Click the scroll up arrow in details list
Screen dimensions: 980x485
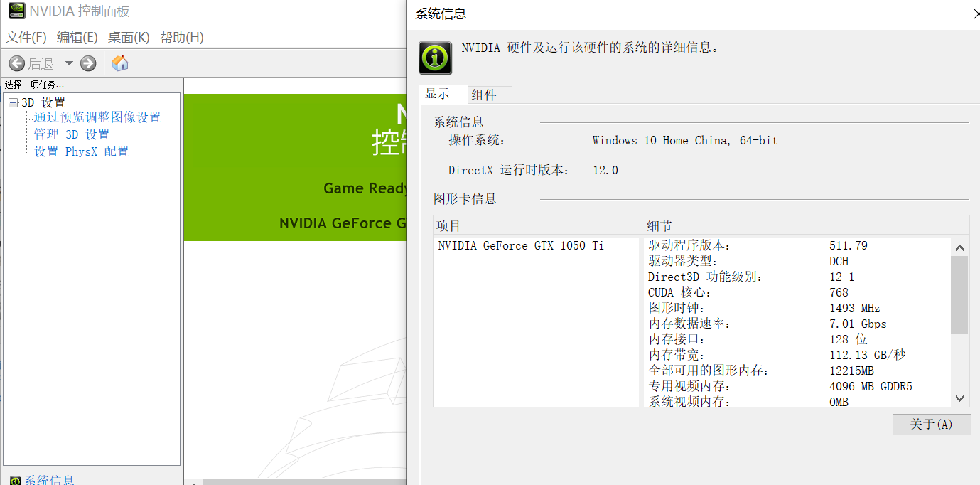point(959,247)
